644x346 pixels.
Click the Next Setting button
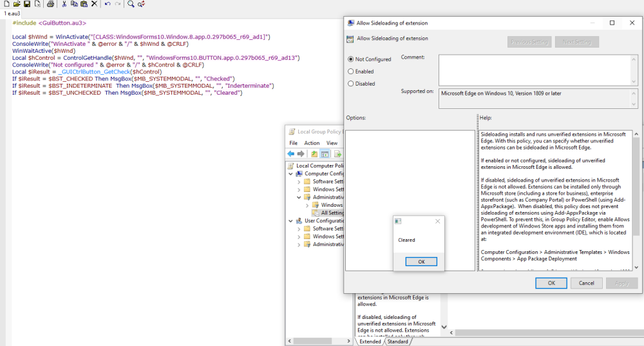tap(576, 42)
